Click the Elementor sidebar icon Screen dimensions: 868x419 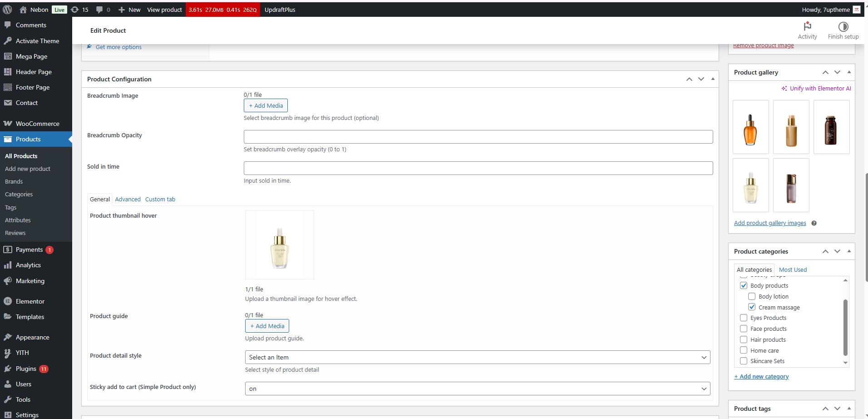[x=8, y=301]
